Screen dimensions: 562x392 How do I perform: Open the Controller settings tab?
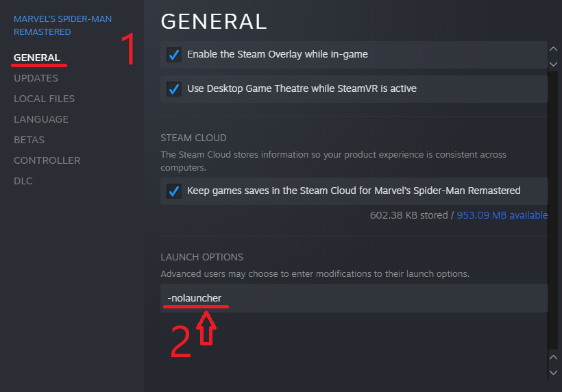coord(47,160)
